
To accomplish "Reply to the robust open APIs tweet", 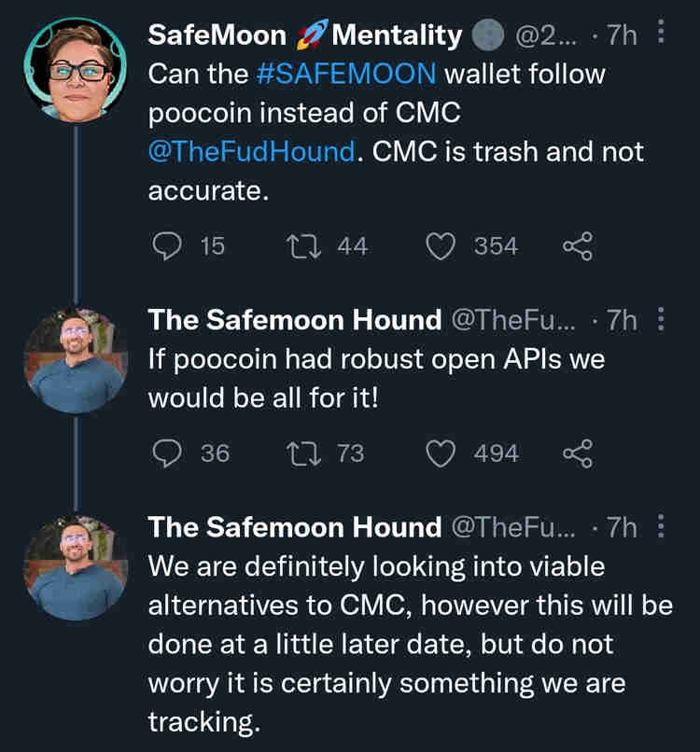I will [x=167, y=453].
